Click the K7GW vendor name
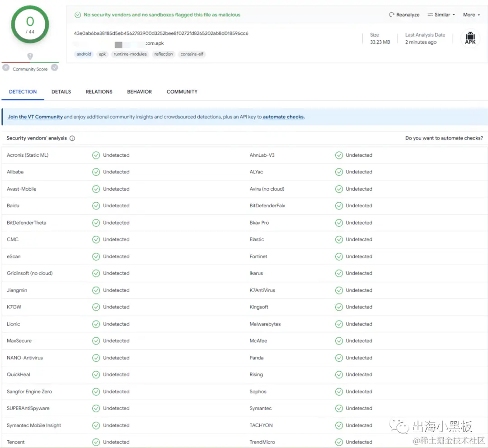Image resolution: width=488 pixels, height=448 pixels. (x=14, y=307)
